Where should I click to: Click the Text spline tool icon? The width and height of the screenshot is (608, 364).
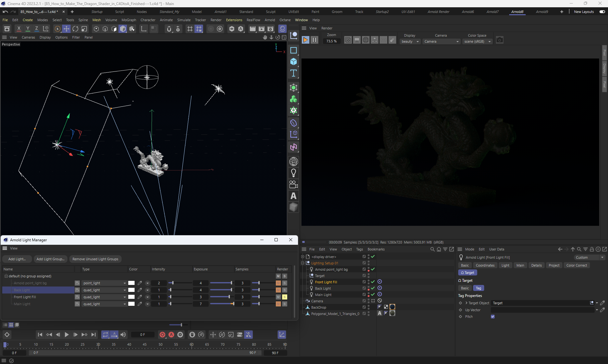[294, 73]
